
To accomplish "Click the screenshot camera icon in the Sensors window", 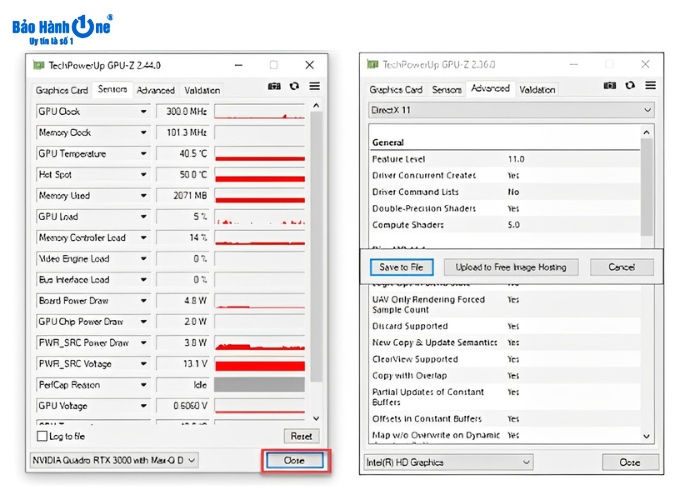I will [274, 87].
